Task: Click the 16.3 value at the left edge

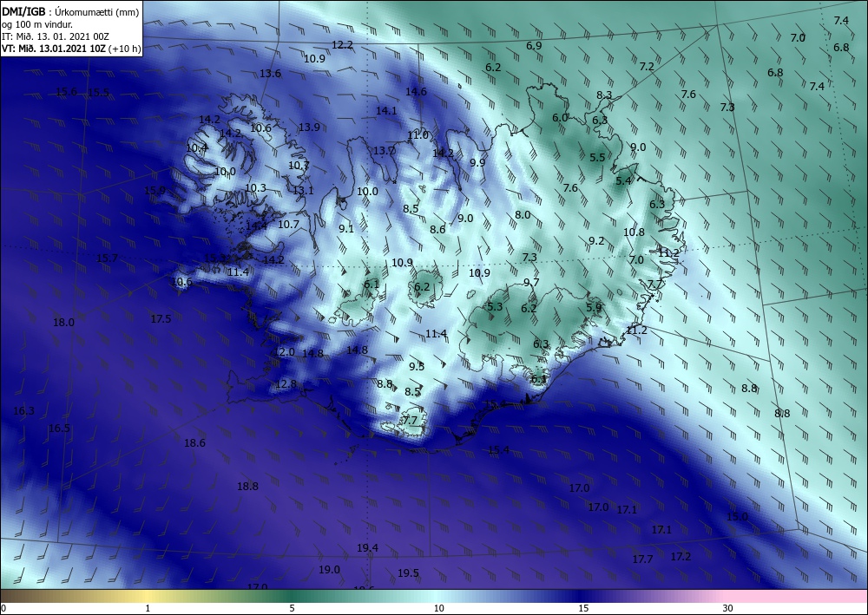Action: (x=23, y=410)
